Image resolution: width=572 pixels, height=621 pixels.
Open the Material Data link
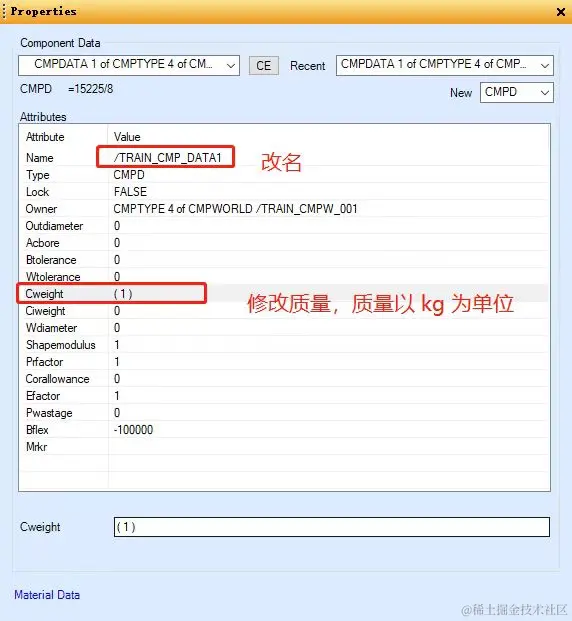click(x=47, y=595)
